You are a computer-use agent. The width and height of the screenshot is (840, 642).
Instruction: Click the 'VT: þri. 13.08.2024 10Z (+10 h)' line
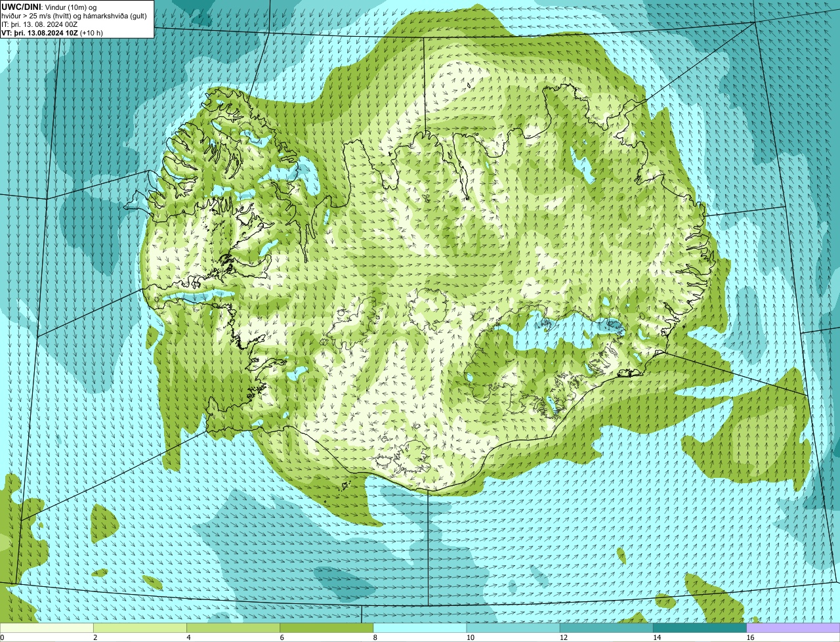coord(52,32)
